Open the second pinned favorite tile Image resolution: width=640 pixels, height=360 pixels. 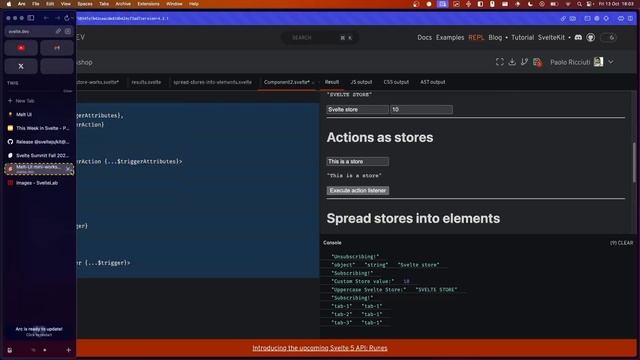(x=57, y=48)
